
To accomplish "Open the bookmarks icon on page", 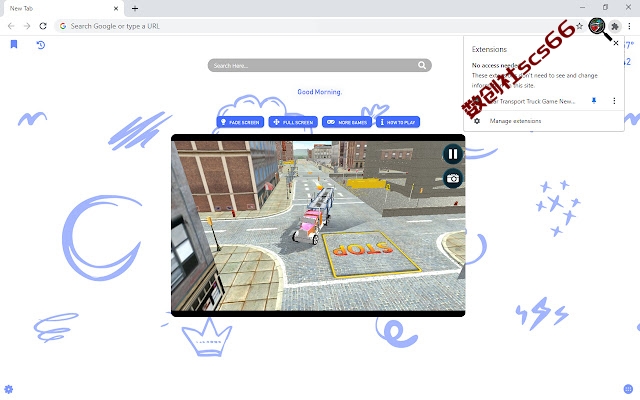I will click(14, 44).
